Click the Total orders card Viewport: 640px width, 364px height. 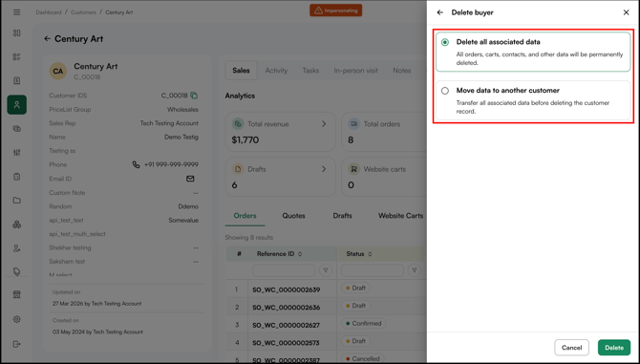pos(384,132)
